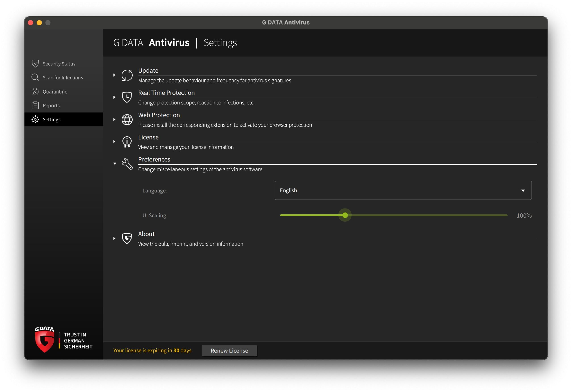Viewport: 572px width, 392px height.
Task: Click the License badge icon
Action: pyautogui.click(x=127, y=142)
